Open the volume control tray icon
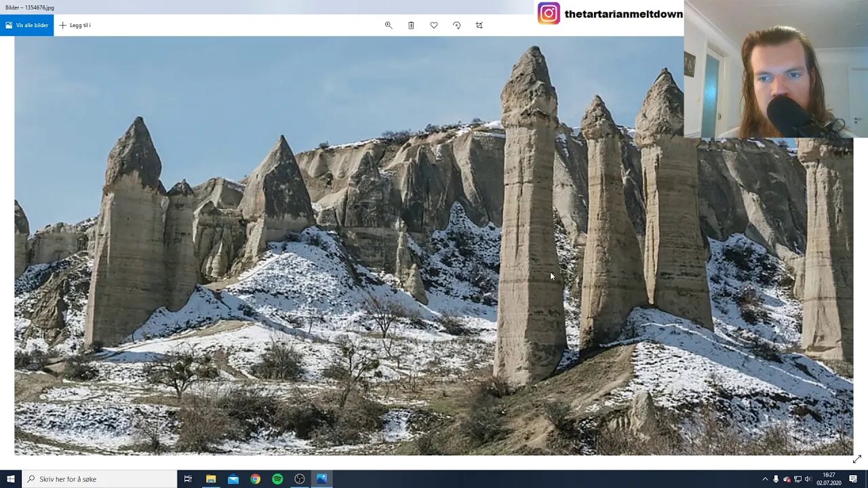The height and width of the screenshot is (488, 868). click(808, 479)
